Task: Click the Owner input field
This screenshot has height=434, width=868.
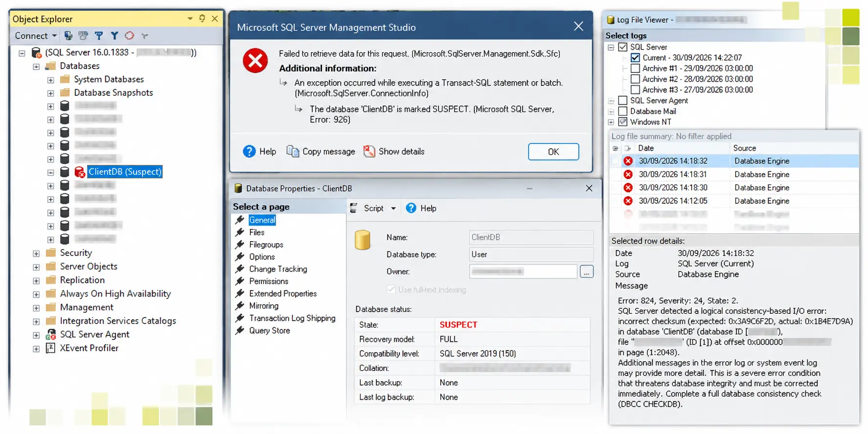Action: 523,272
